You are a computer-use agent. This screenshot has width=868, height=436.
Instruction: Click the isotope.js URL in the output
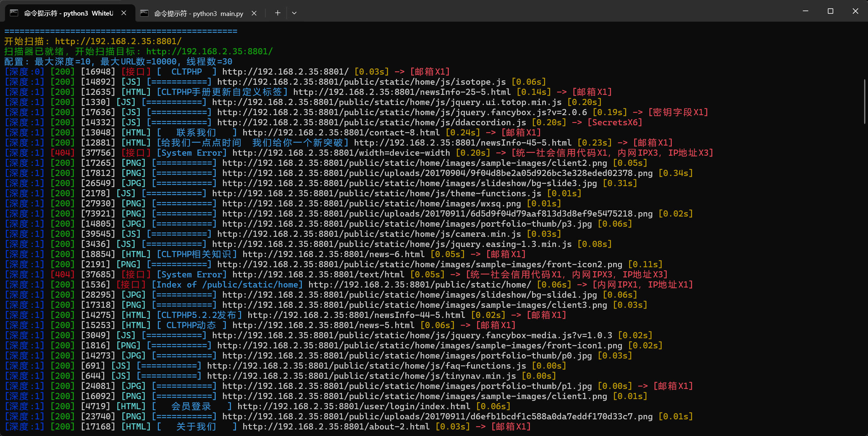pyautogui.click(x=361, y=82)
